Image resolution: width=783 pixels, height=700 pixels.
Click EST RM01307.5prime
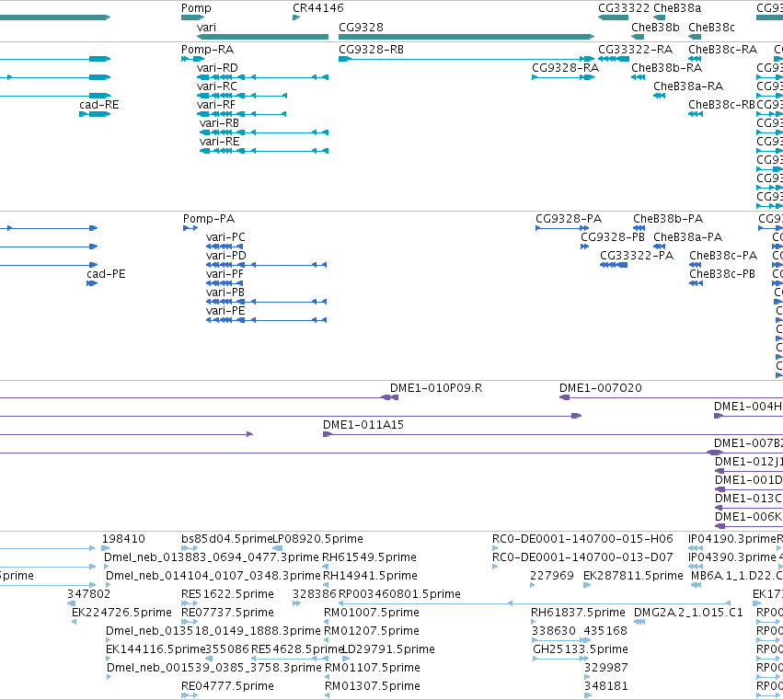click(373, 686)
